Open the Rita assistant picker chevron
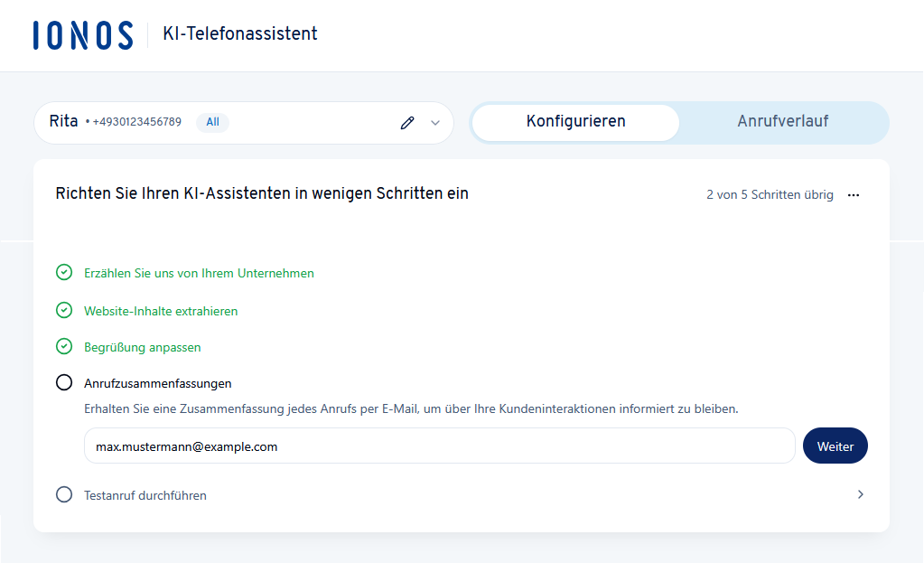Image resolution: width=924 pixels, height=563 pixels. [434, 123]
